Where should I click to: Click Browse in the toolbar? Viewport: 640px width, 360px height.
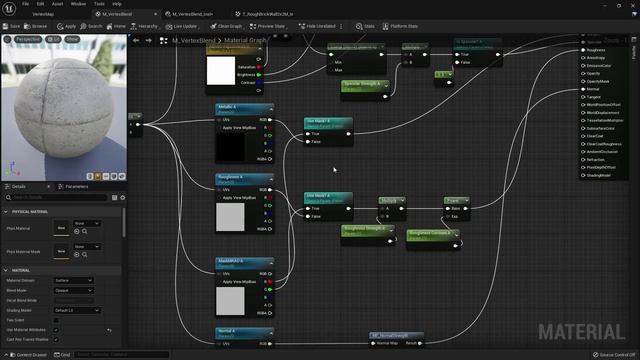[36, 26]
